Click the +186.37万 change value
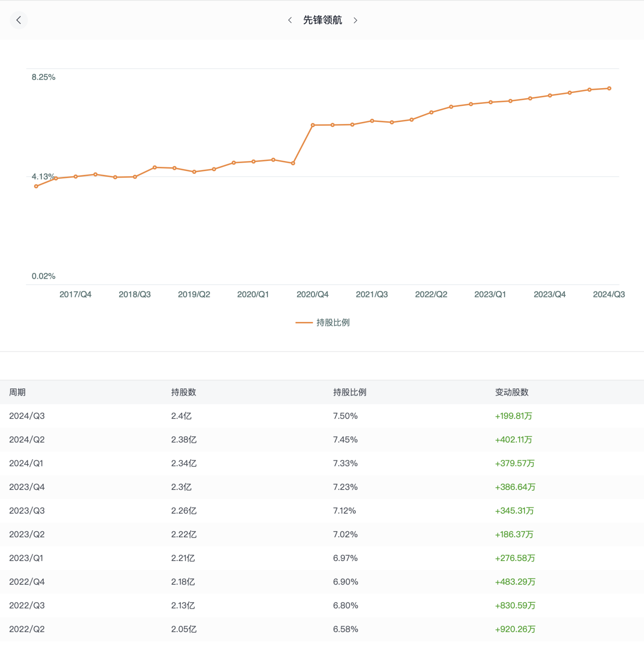 [514, 535]
